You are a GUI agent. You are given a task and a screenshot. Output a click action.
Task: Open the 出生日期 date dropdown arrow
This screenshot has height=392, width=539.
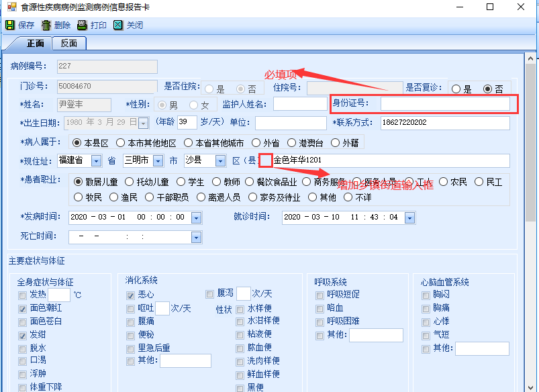(144, 123)
